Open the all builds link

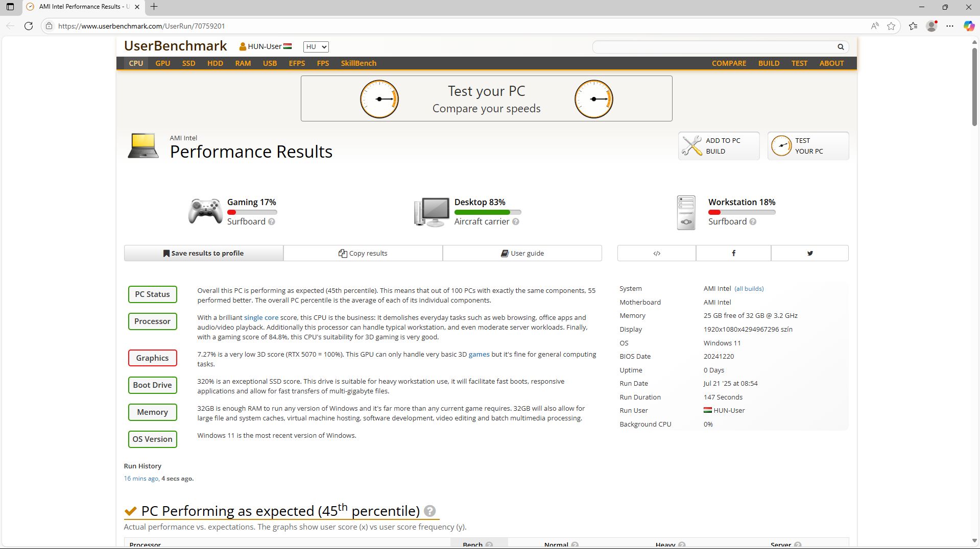(x=749, y=289)
